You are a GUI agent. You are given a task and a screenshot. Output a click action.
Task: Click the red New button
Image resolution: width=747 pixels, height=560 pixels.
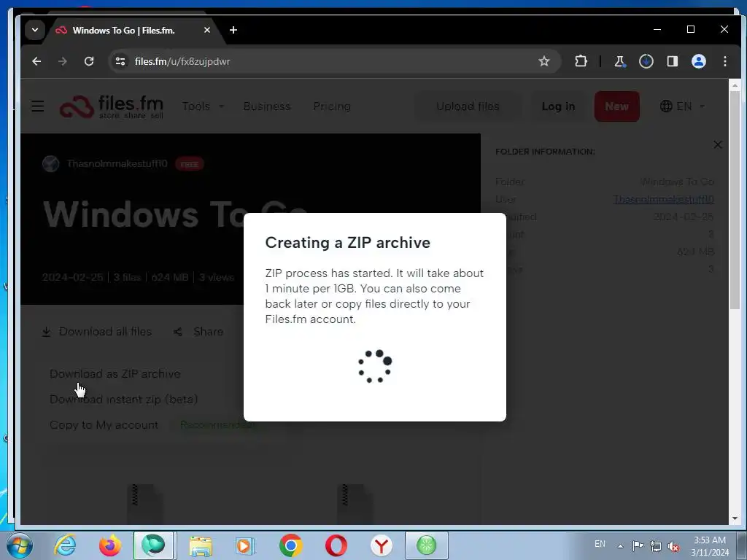[x=617, y=106]
